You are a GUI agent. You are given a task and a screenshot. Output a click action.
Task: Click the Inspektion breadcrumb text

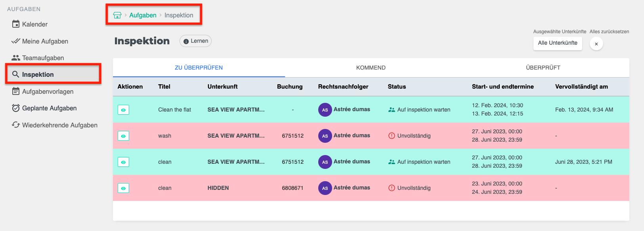pyautogui.click(x=179, y=15)
